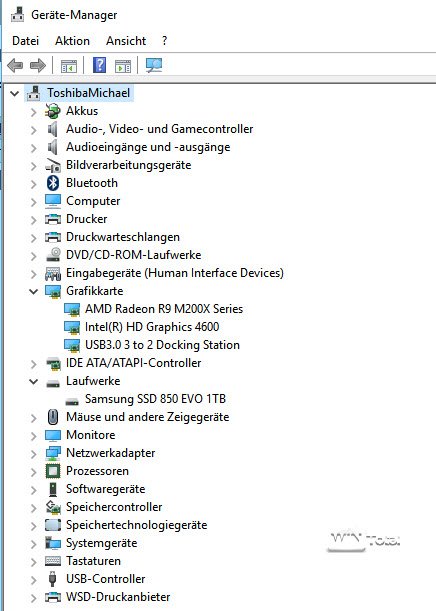The width and height of the screenshot is (436, 611).
Task: Select AMD Radeon R9 M200X Series
Action: pos(164,309)
